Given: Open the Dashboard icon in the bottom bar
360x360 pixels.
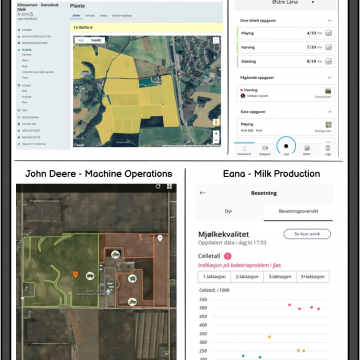Looking at the screenshot, I should point(244,150).
